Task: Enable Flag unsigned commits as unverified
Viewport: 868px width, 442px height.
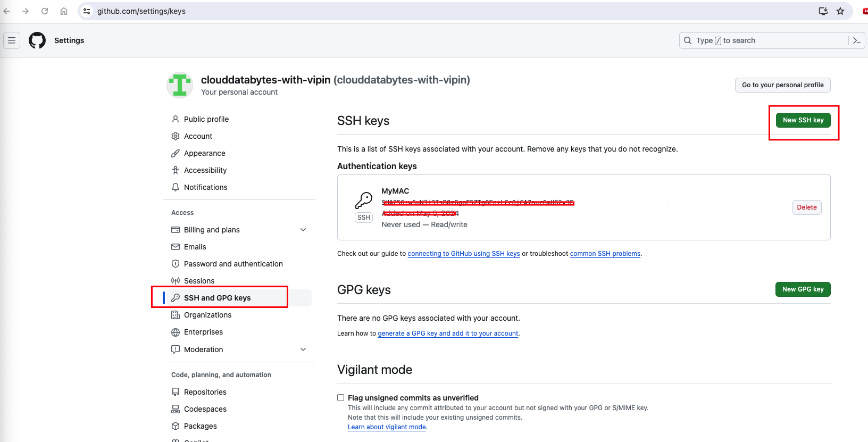Action: point(341,398)
